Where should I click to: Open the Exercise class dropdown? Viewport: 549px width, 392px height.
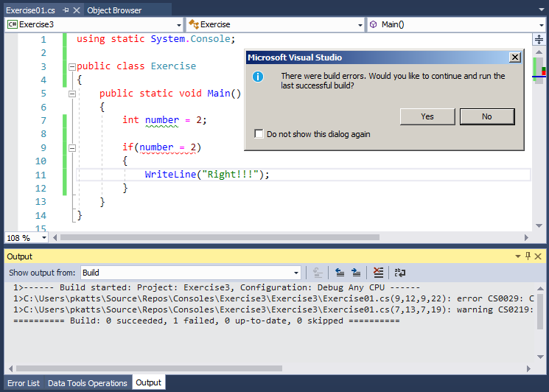pyautogui.click(x=360, y=25)
